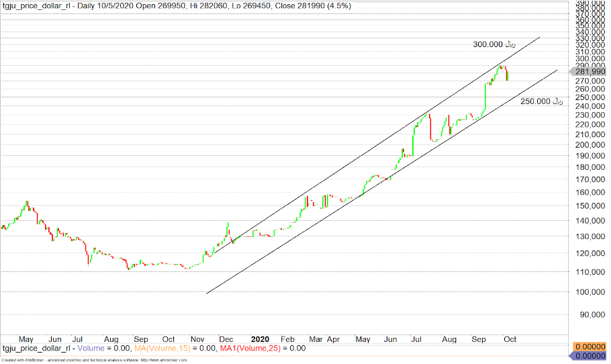Click the Dec label on time axis
Image resolution: width=611 pixels, height=364 pixels.
(228, 339)
